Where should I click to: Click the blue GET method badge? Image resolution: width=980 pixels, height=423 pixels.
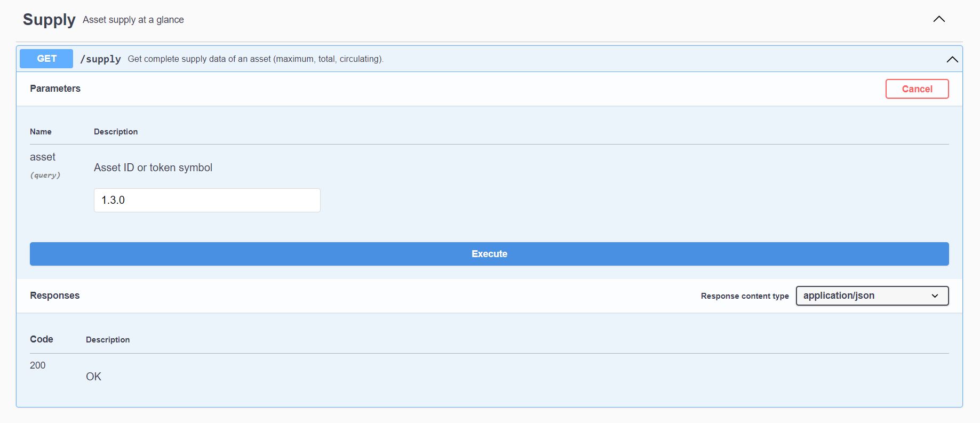(46, 59)
